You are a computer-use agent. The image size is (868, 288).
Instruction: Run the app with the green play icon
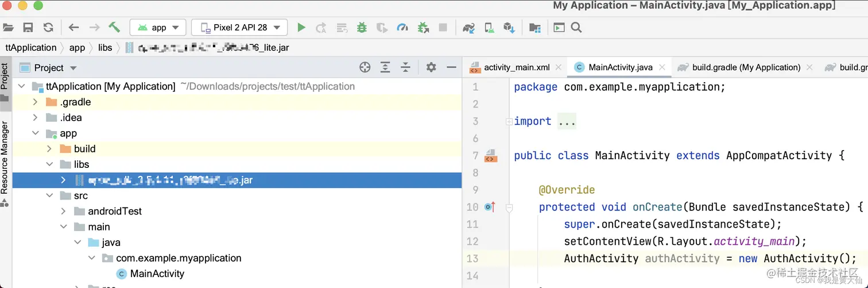301,28
